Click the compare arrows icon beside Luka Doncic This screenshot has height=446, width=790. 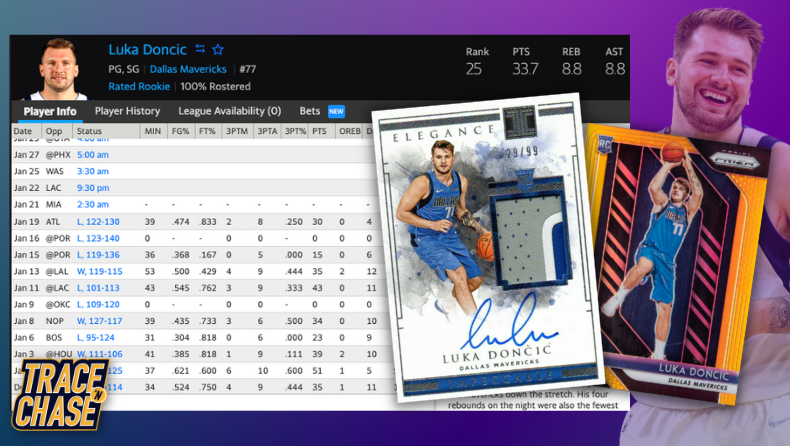(199, 49)
